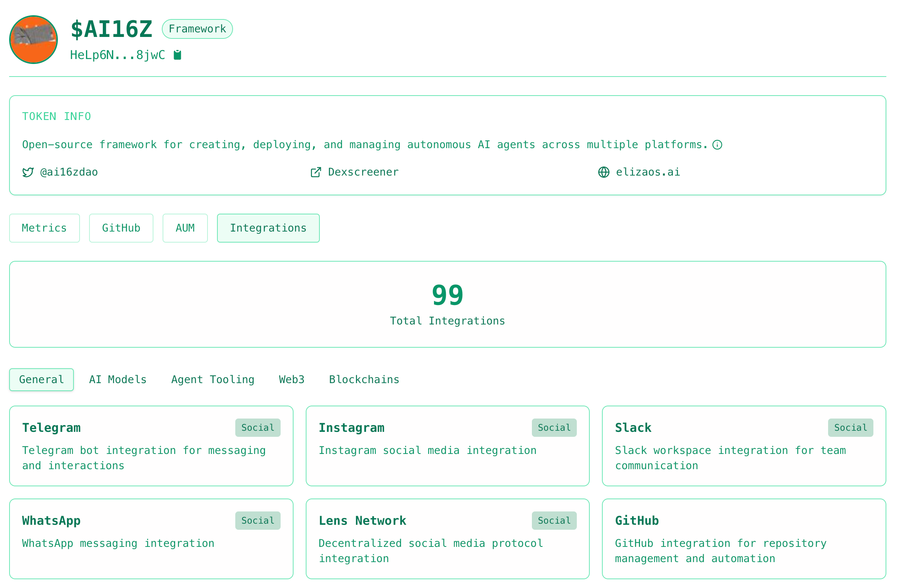This screenshot has height=588, width=897.
Task: Open the AUM tab
Action: [x=185, y=228]
